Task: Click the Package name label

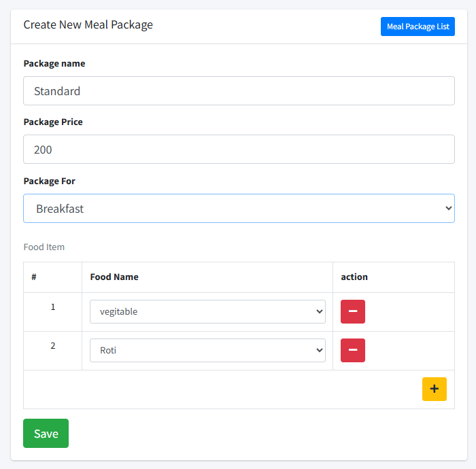Action: 54,64
